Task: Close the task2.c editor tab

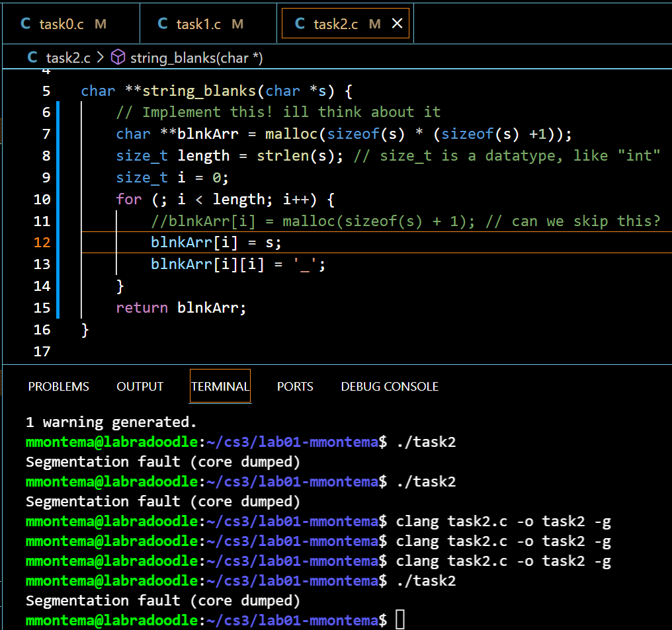Action: 397,24
